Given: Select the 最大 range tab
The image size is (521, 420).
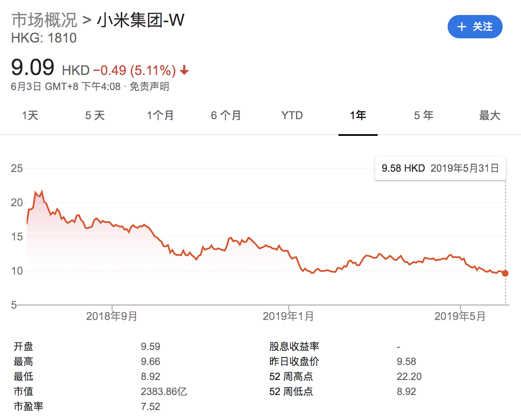Looking at the screenshot, I should pos(489,115).
